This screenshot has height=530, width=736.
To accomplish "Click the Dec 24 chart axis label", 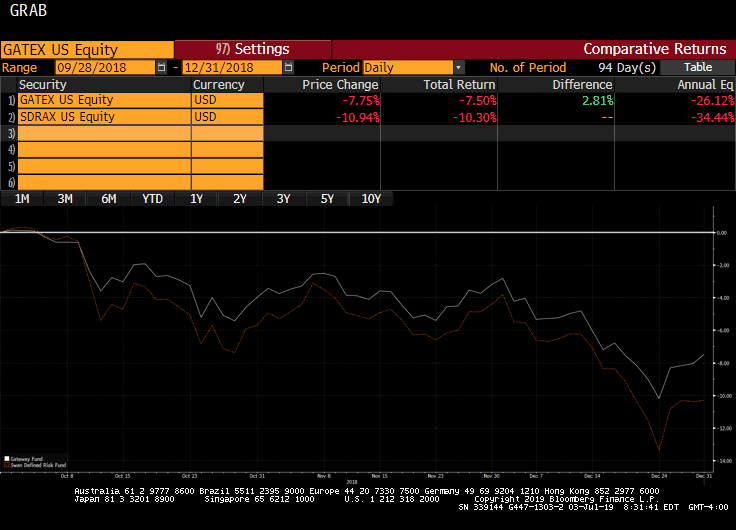I will tap(659, 476).
